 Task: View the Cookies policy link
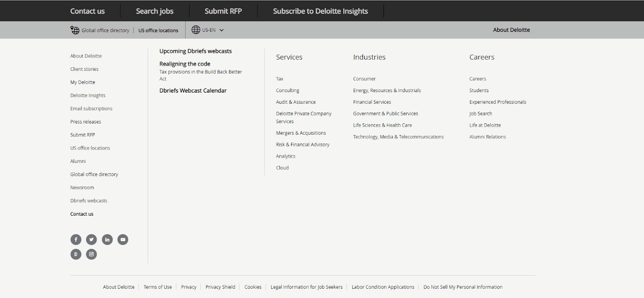[253, 287]
